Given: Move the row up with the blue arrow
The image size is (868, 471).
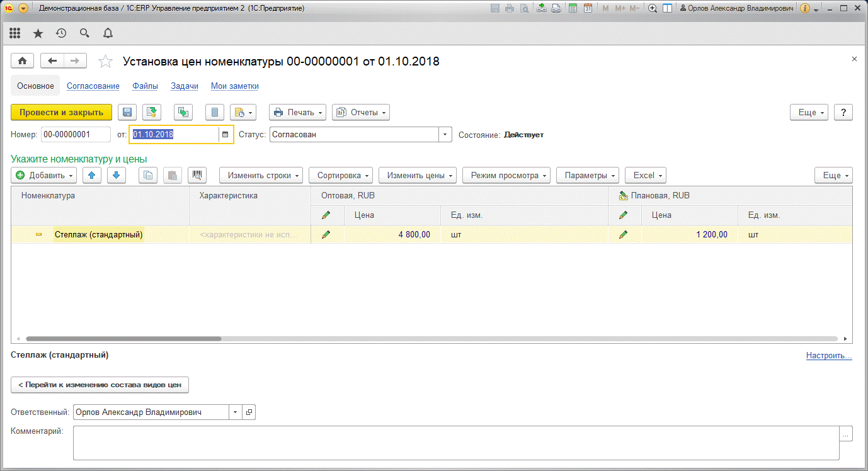Looking at the screenshot, I should [x=91, y=175].
